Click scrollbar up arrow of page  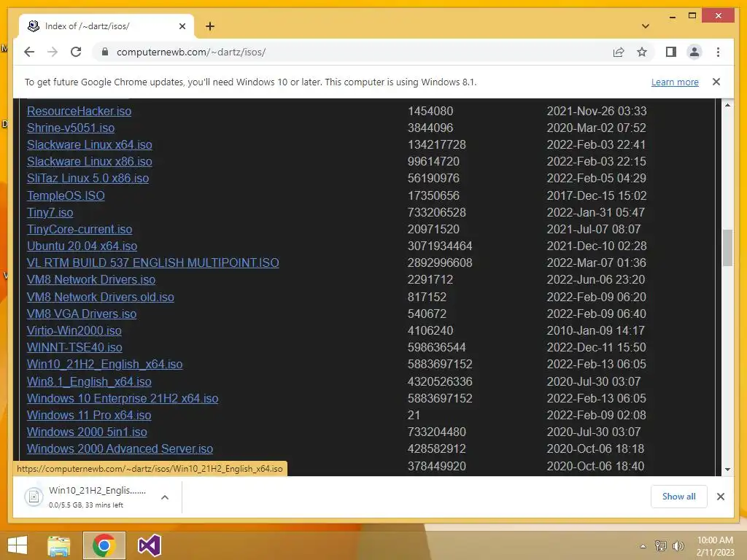click(727, 105)
